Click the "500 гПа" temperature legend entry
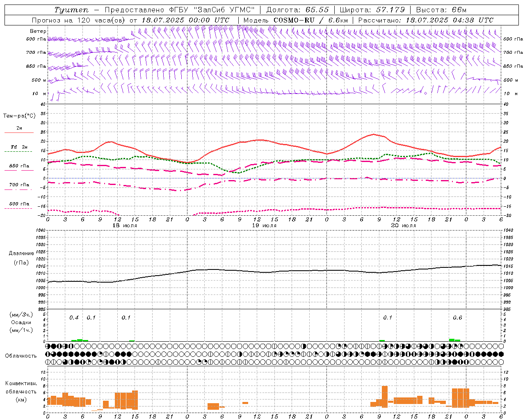Screen dimensions: 525x420 click(19, 206)
